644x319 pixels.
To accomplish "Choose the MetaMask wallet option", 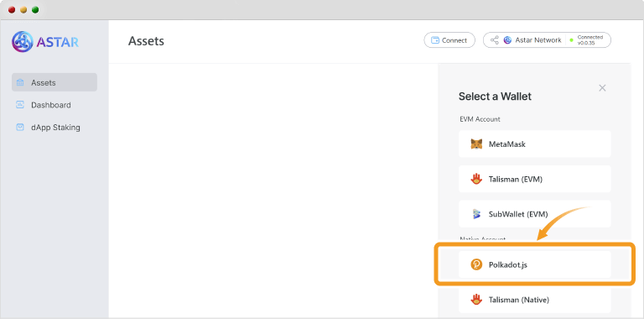I will (535, 144).
